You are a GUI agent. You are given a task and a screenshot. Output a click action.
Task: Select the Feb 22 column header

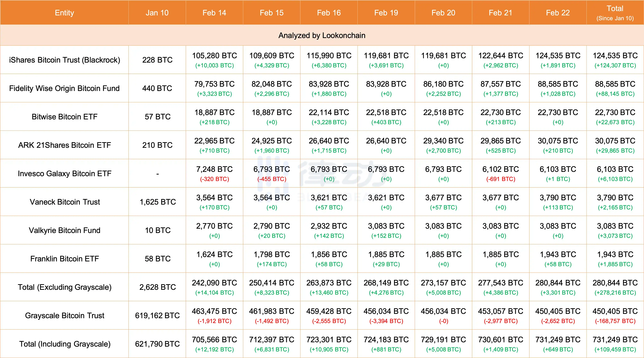click(x=558, y=13)
